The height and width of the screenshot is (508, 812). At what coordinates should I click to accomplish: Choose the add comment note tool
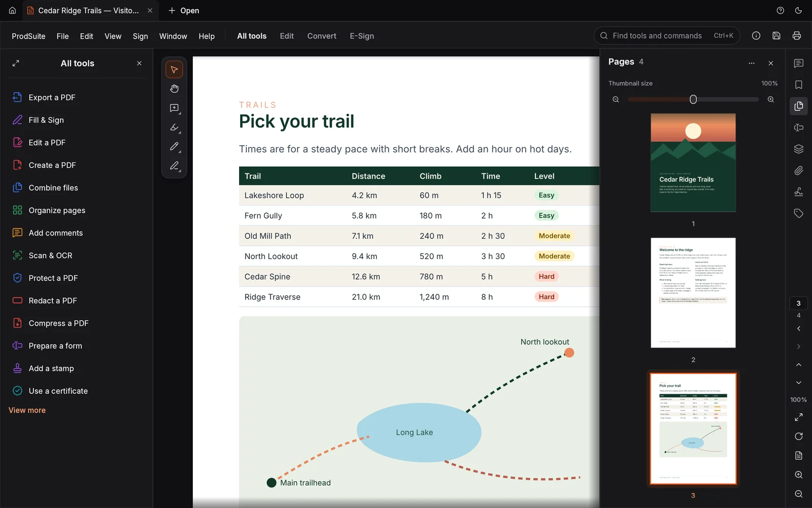pyautogui.click(x=174, y=108)
